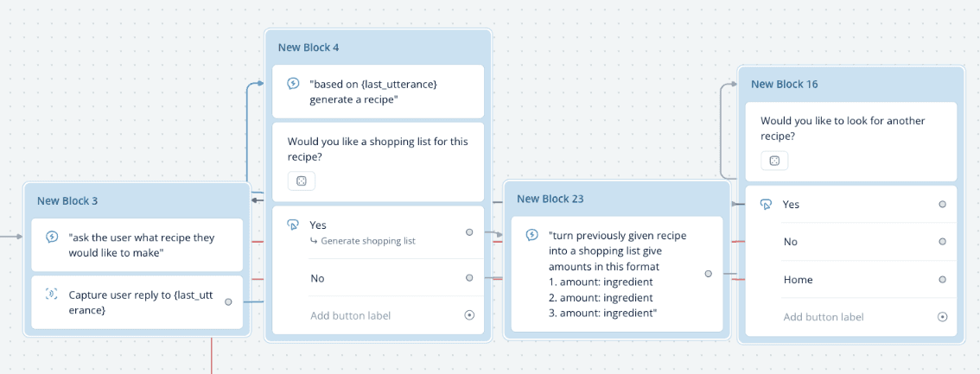980x374 pixels.
Task: Select the New Block 16 header
Action: (x=785, y=84)
